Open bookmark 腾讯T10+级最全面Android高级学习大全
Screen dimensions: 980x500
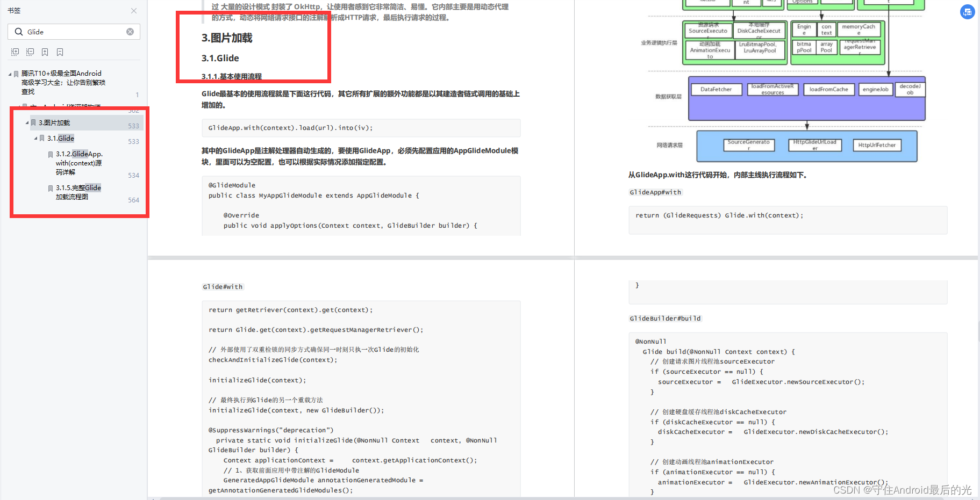pyautogui.click(x=63, y=82)
